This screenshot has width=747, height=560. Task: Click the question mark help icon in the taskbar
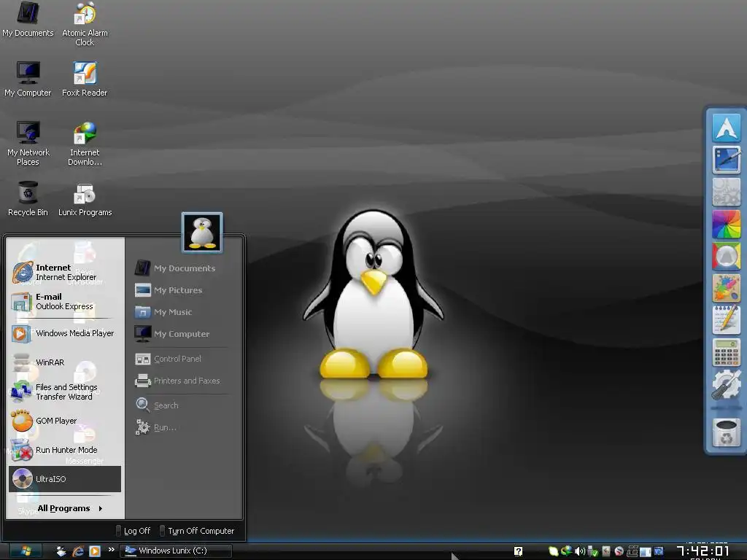pos(519,551)
